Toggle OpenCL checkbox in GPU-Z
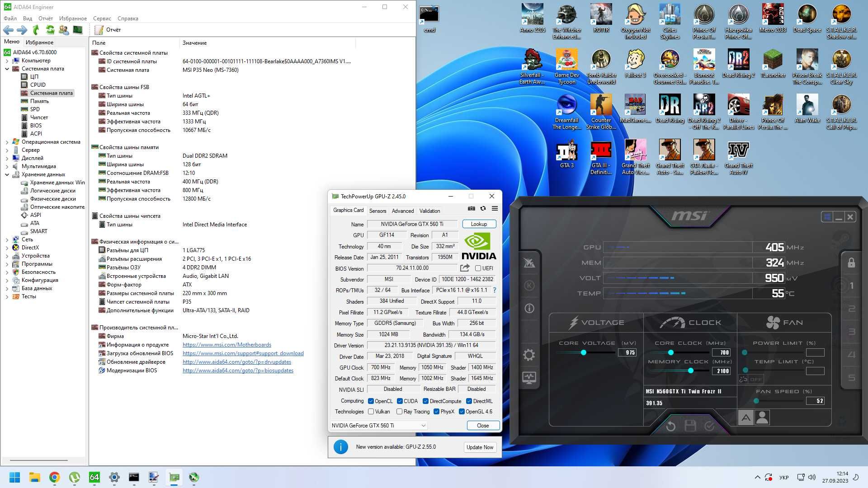868x488 pixels. click(x=371, y=401)
